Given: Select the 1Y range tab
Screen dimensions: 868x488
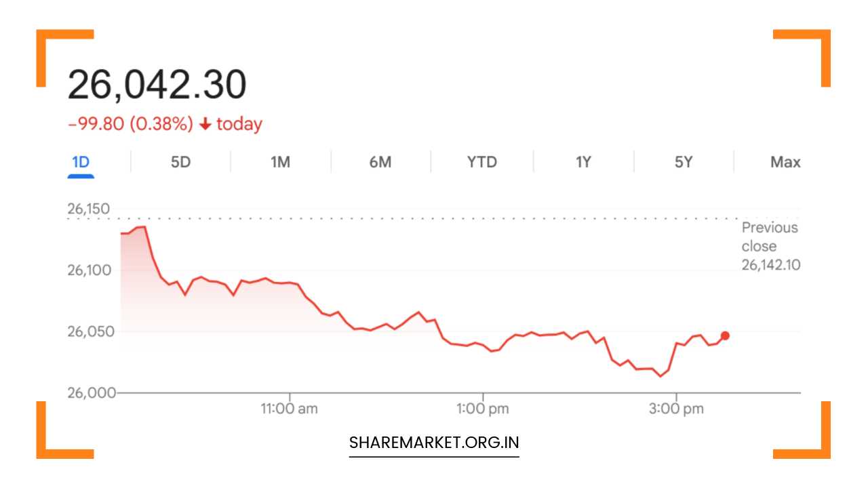Looking at the screenshot, I should [x=583, y=163].
